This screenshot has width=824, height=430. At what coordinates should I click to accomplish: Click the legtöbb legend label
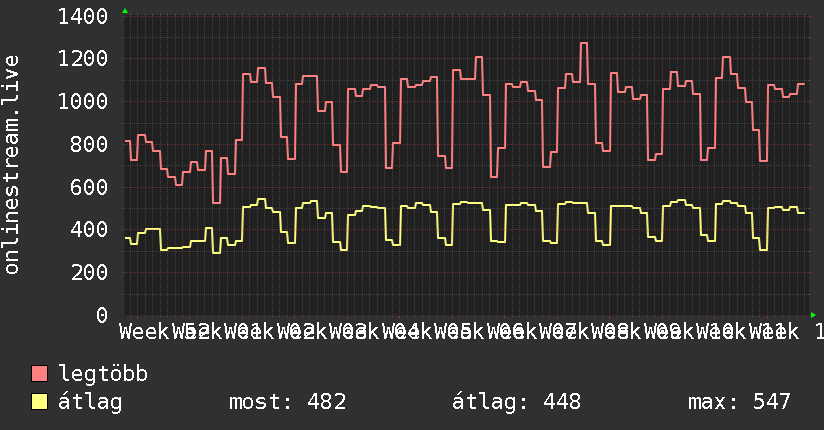(103, 374)
